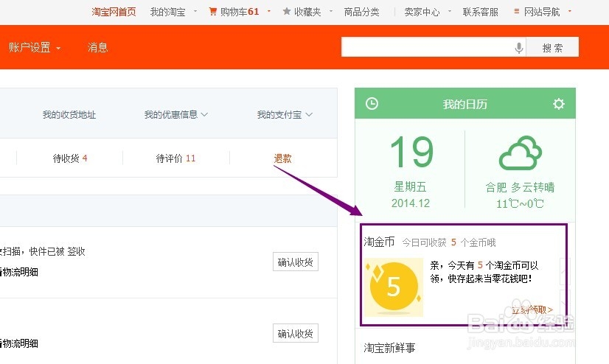
Task: Open 卖家中心 menu item
Action: (422, 12)
